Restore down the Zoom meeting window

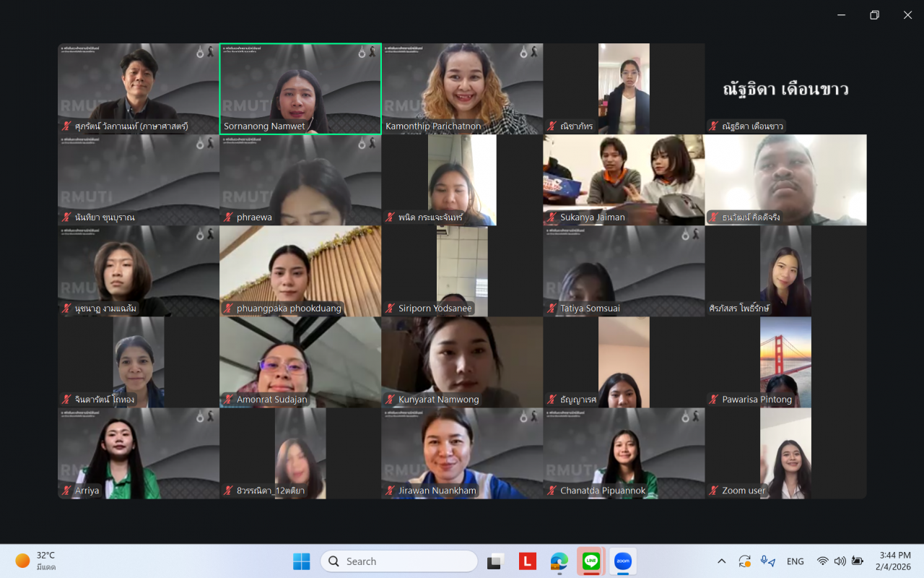(x=874, y=15)
